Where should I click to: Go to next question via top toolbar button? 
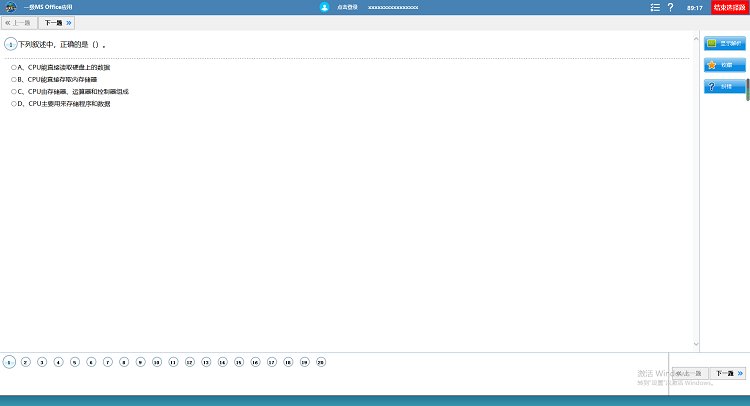pos(57,23)
